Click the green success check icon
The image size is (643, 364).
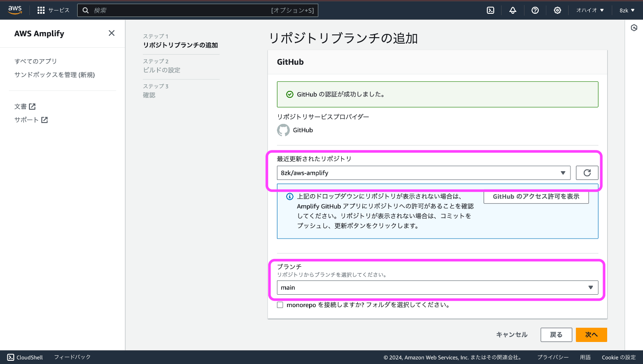[289, 94]
